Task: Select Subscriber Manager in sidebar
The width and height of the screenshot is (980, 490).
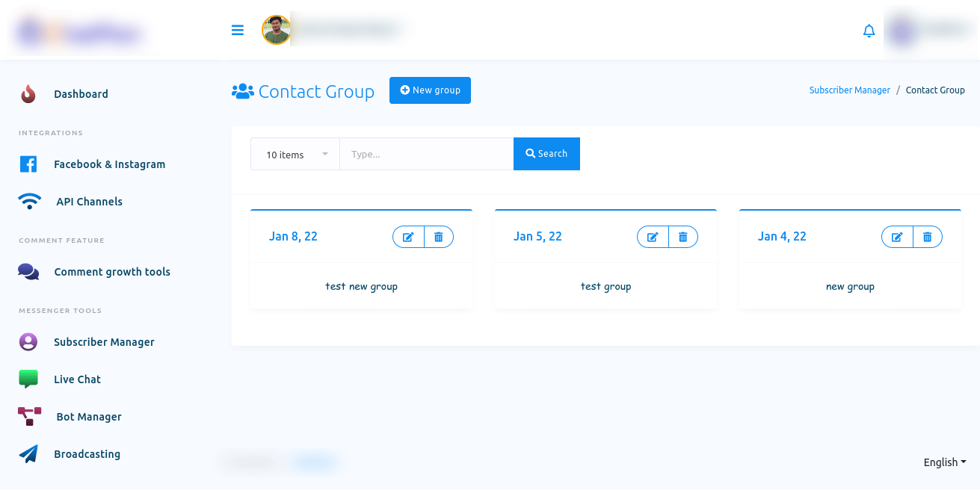Action: click(x=104, y=342)
